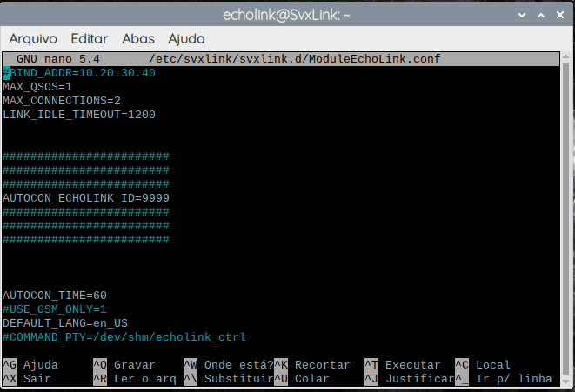The width and height of the screenshot is (575, 392).
Task: Place cursor on MAX_CONNECTIONS=2 line
Action: pos(62,101)
